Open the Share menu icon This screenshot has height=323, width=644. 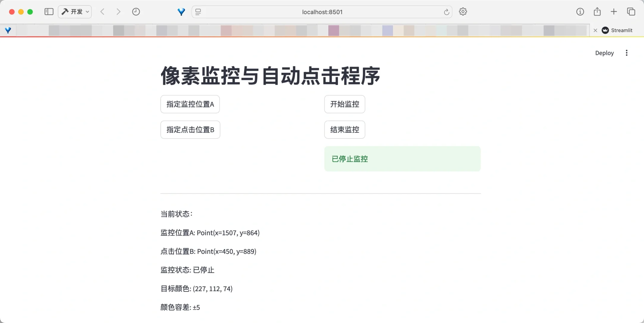[x=597, y=12]
